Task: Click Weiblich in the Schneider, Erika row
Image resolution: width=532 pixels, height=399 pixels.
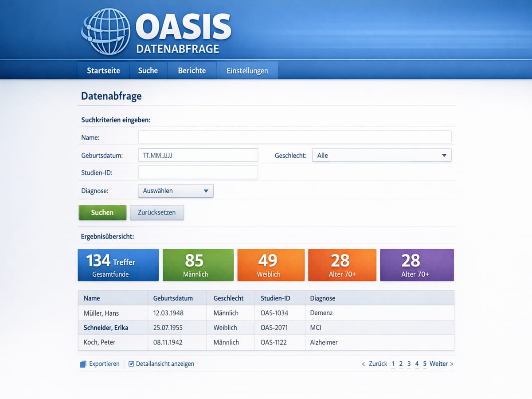Action: coord(225,328)
